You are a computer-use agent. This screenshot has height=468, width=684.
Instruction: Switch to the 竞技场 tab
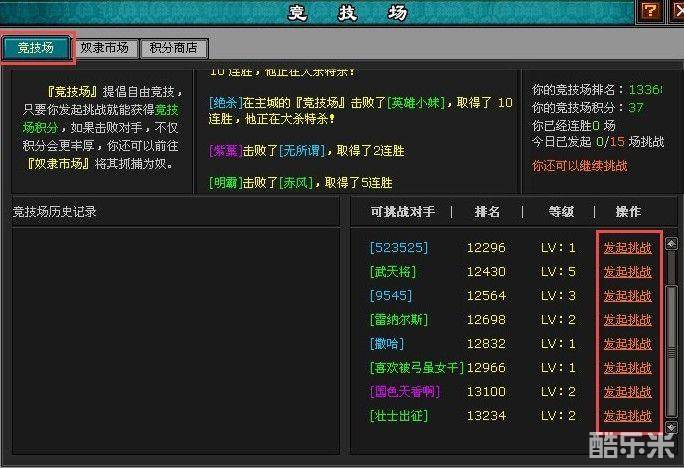36,48
